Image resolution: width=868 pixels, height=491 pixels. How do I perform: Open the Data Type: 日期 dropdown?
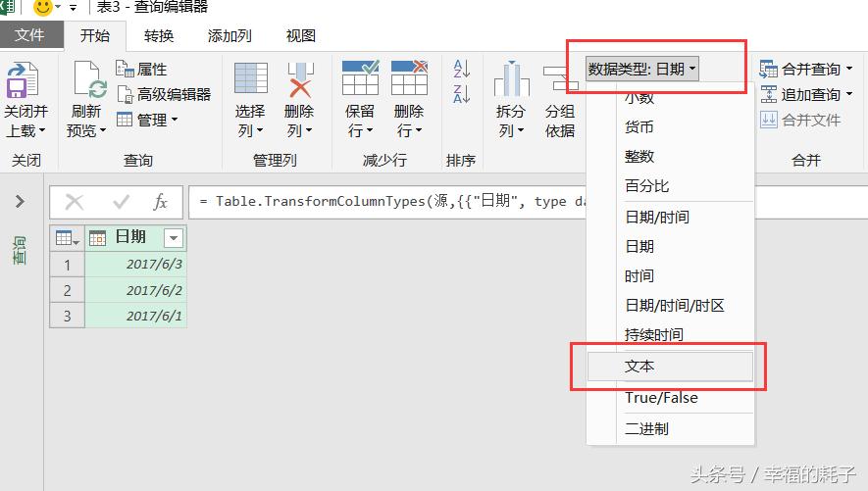point(642,70)
